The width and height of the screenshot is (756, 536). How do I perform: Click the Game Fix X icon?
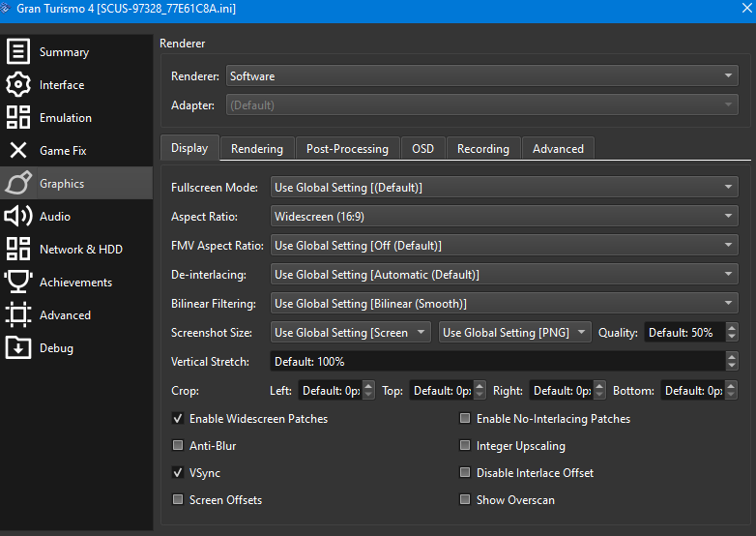point(18,150)
